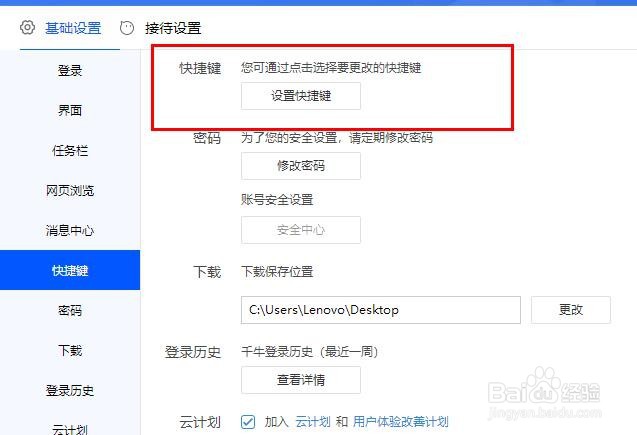Select 网页浏览 in the sidebar

coord(70,190)
